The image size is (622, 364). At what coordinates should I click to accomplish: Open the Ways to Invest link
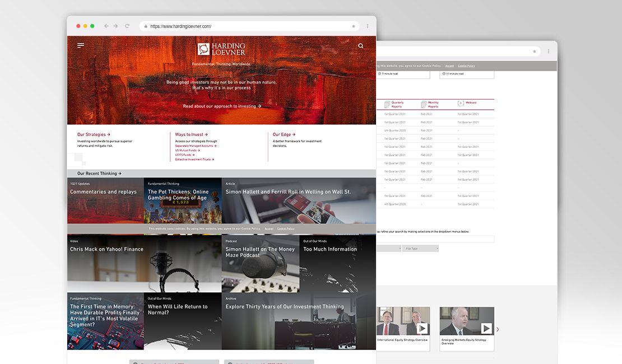[191, 134]
